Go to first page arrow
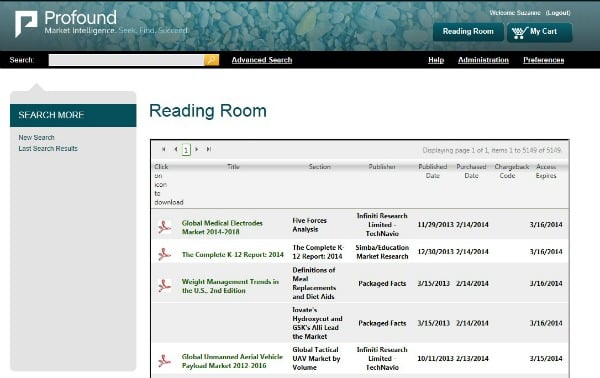600x378 pixels. coord(164,149)
